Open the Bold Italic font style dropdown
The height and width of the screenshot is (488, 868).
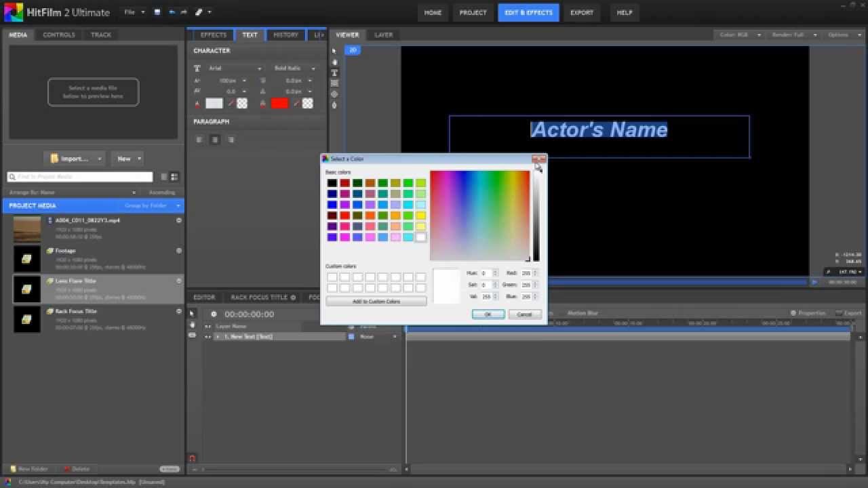(294, 68)
